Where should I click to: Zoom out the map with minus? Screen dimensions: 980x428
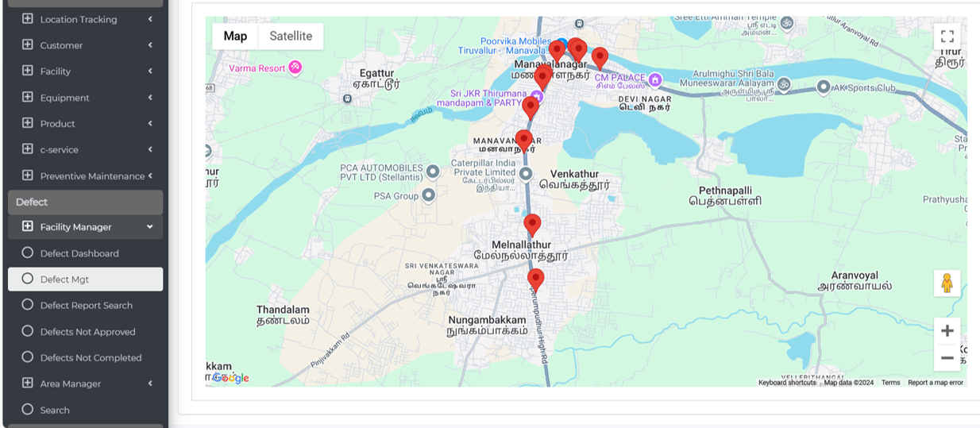[947, 358]
